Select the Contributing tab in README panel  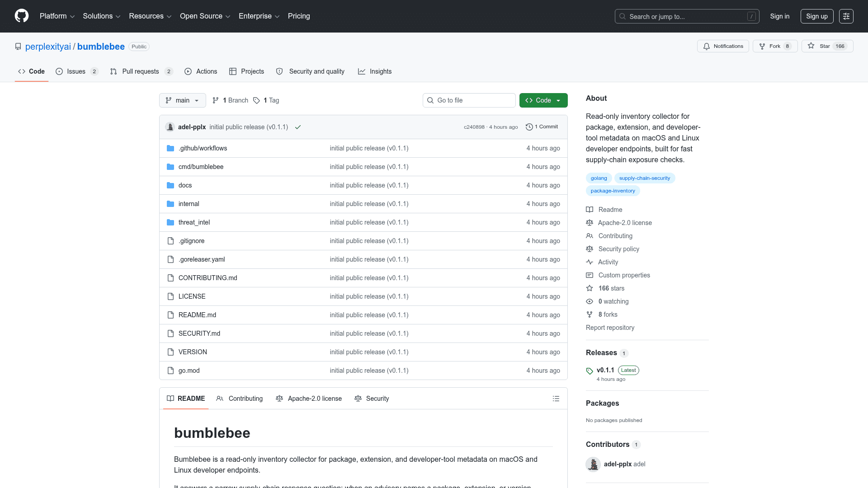tap(240, 399)
